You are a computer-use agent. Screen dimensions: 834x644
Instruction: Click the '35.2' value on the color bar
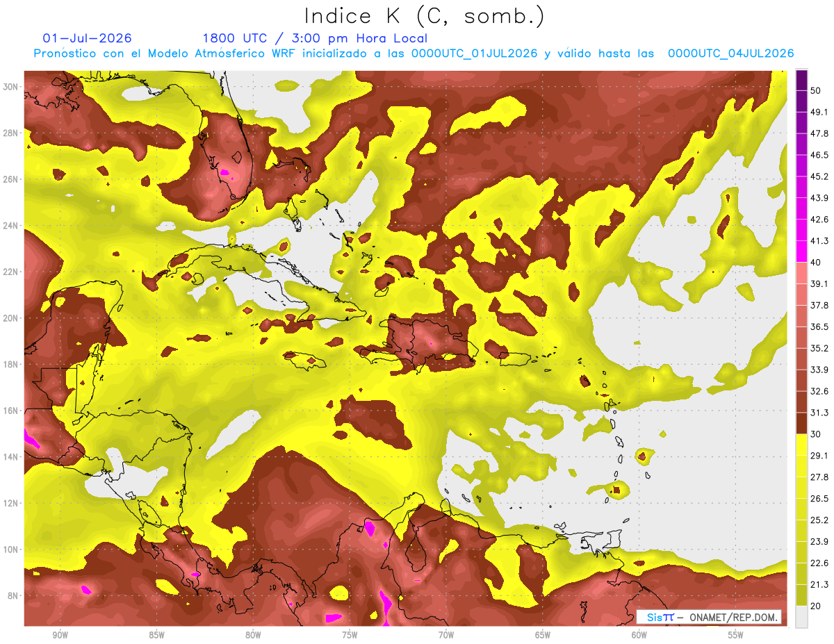[819, 348]
